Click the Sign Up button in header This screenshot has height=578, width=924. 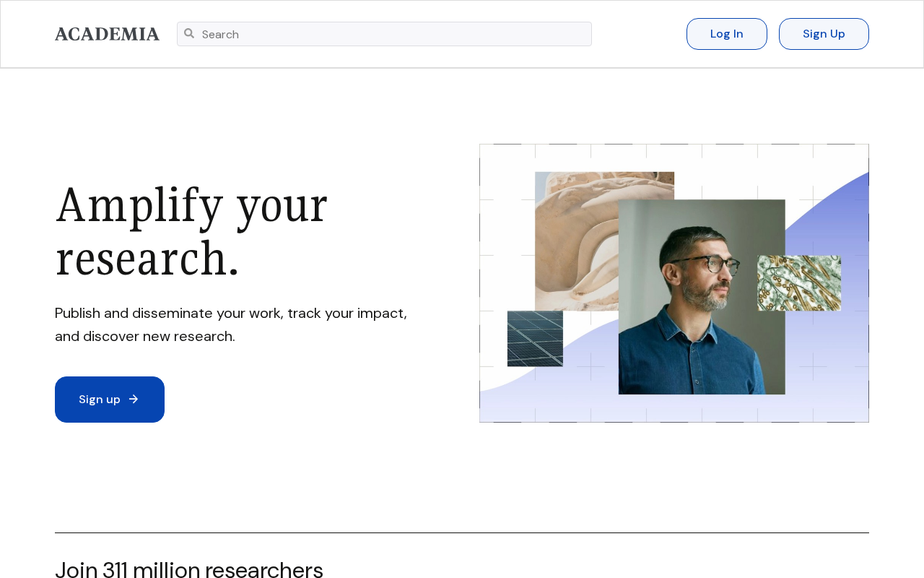click(x=824, y=34)
